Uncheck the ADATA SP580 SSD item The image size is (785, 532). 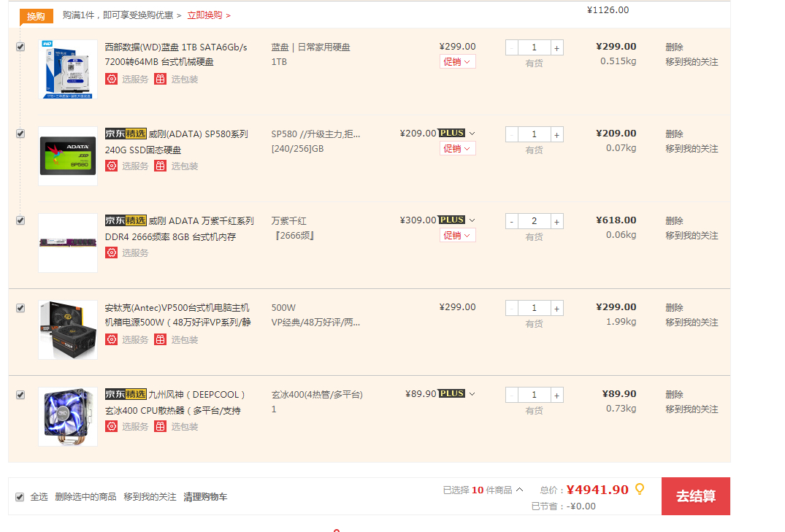[20, 134]
